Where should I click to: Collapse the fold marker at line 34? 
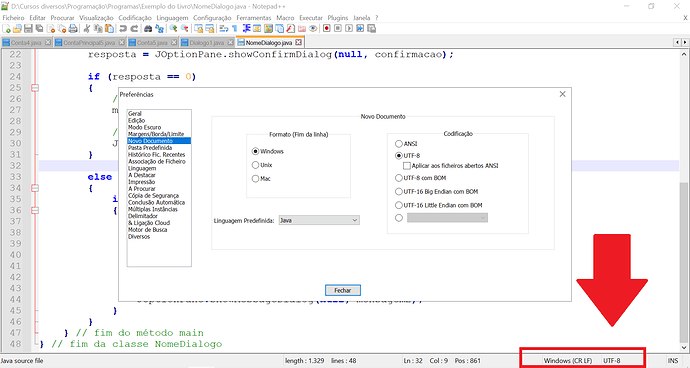(35, 188)
